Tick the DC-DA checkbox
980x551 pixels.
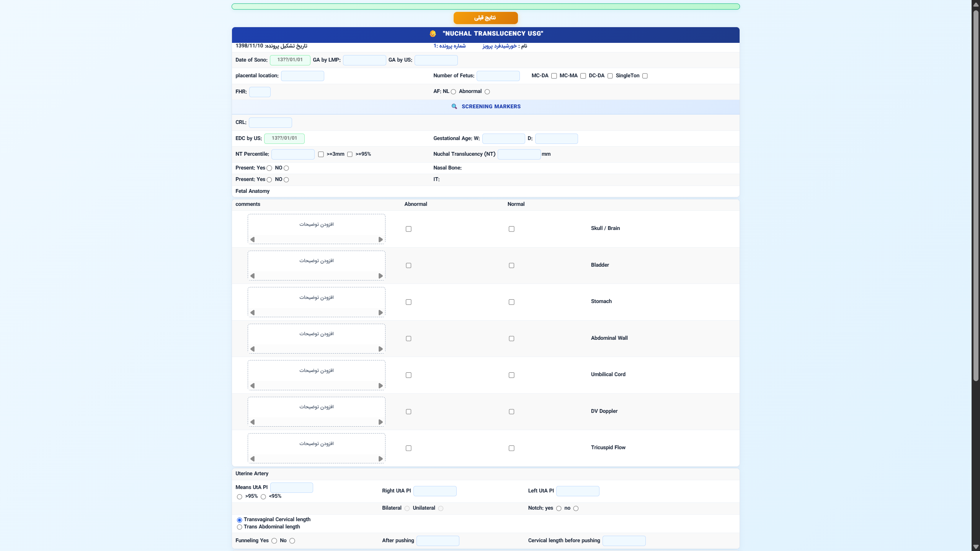point(610,76)
